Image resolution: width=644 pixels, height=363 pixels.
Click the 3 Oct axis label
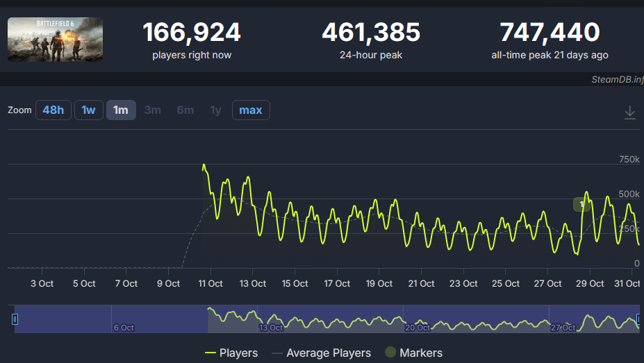(42, 283)
